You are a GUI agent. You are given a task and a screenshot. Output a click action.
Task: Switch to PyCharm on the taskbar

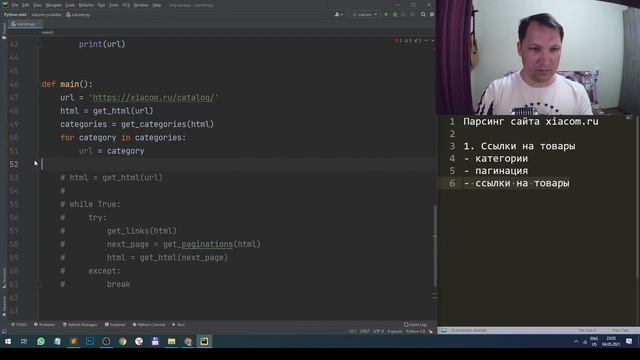pos(204,341)
